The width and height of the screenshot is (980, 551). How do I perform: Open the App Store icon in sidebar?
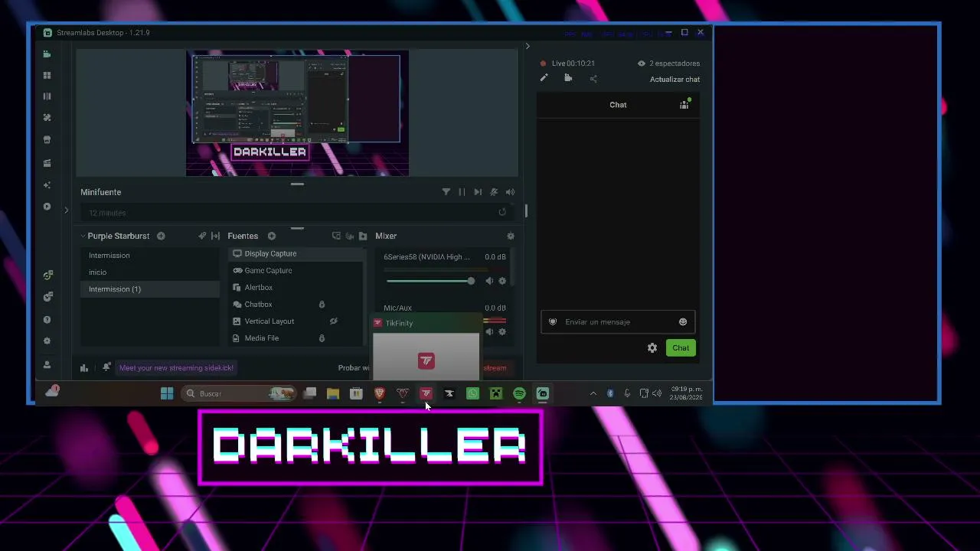coord(47,140)
